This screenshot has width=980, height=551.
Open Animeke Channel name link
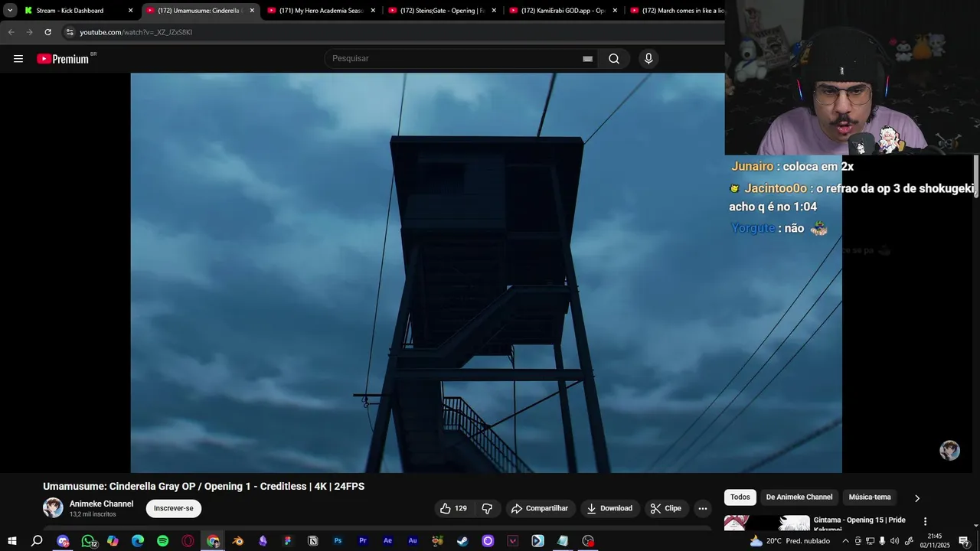point(101,504)
